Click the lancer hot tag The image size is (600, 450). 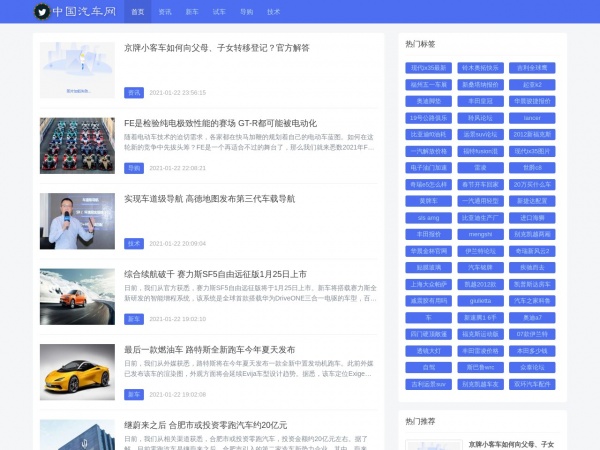532,118
